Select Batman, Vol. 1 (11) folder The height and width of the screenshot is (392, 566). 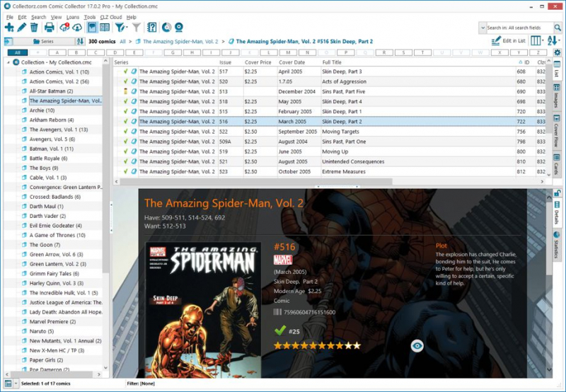51,149
